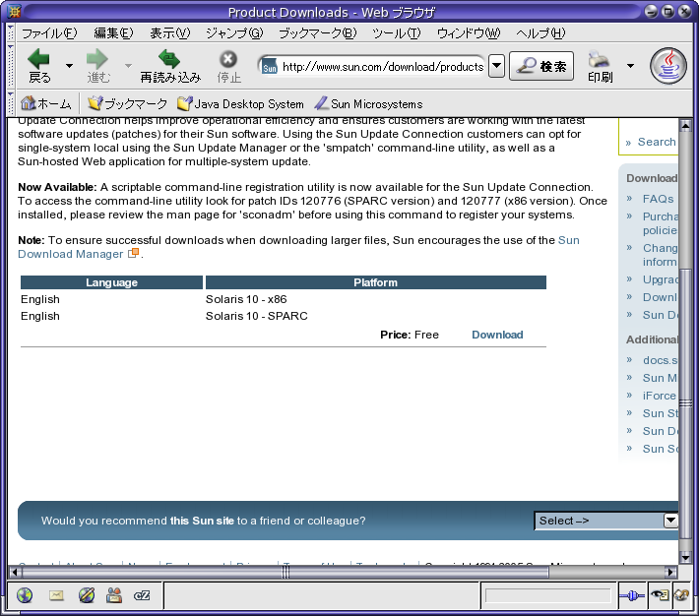Open the Java Desktop System bookmark folder
Viewport: 699px width, 616px height.
pyautogui.click(x=240, y=103)
